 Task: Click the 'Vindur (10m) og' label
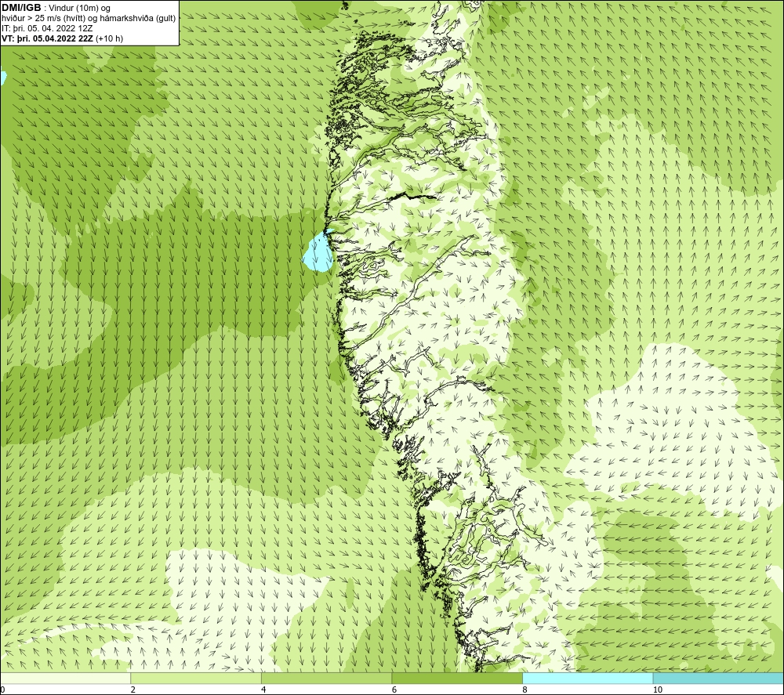(79, 9)
